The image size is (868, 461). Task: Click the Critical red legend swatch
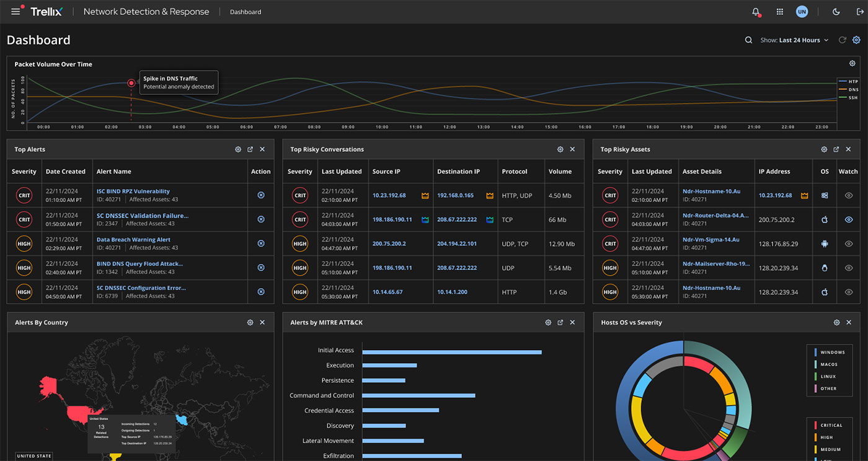click(815, 425)
